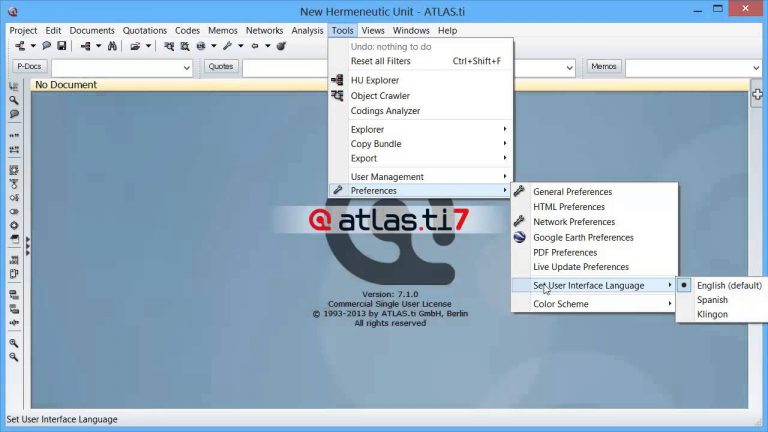
Task: Click the save floppy disk toolbar icon
Action: (x=62, y=46)
